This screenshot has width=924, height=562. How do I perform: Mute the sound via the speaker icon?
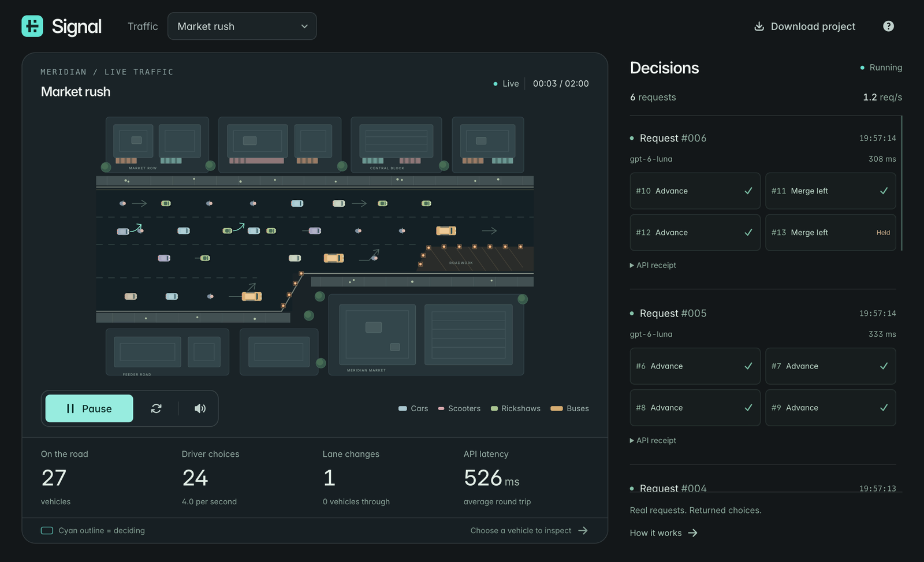click(x=200, y=408)
